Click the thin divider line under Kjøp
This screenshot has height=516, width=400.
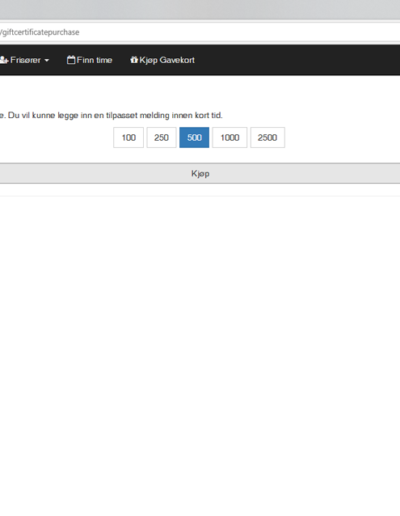click(x=200, y=196)
